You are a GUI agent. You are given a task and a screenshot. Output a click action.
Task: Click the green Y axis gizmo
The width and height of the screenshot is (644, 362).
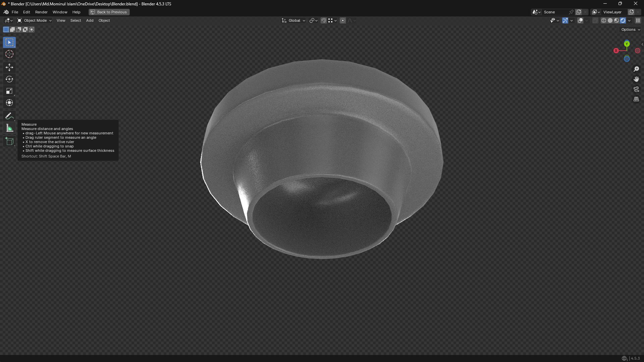click(627, 44)
